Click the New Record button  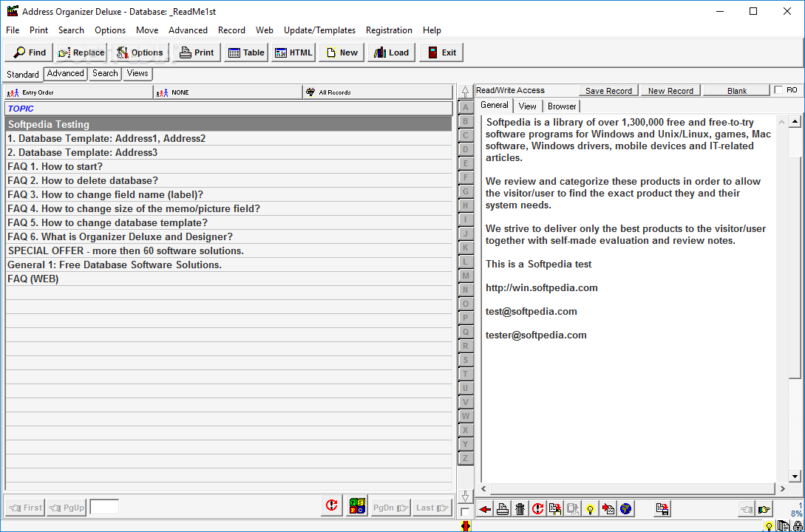click(670, 91)
